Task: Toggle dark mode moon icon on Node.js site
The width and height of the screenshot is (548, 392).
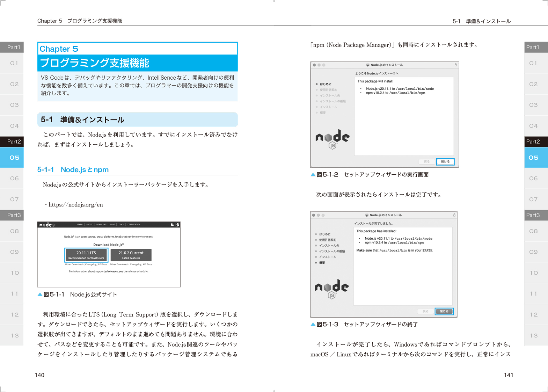Action: coord(172,225)
